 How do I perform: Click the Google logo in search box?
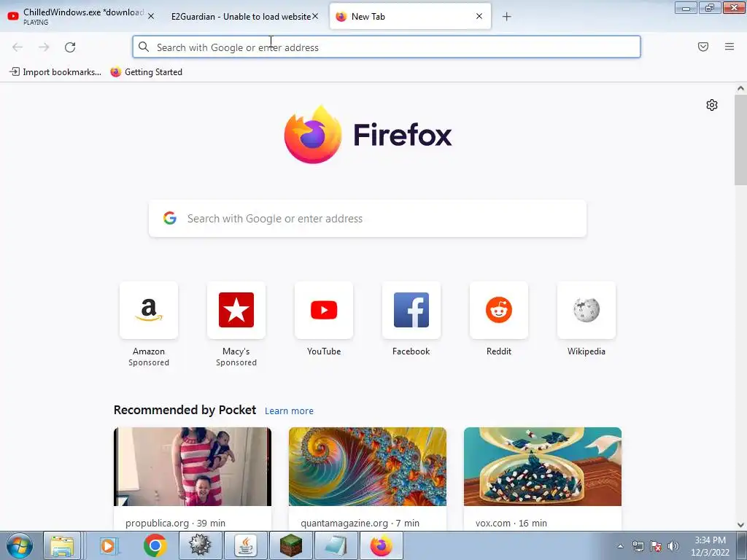(170, 218)
